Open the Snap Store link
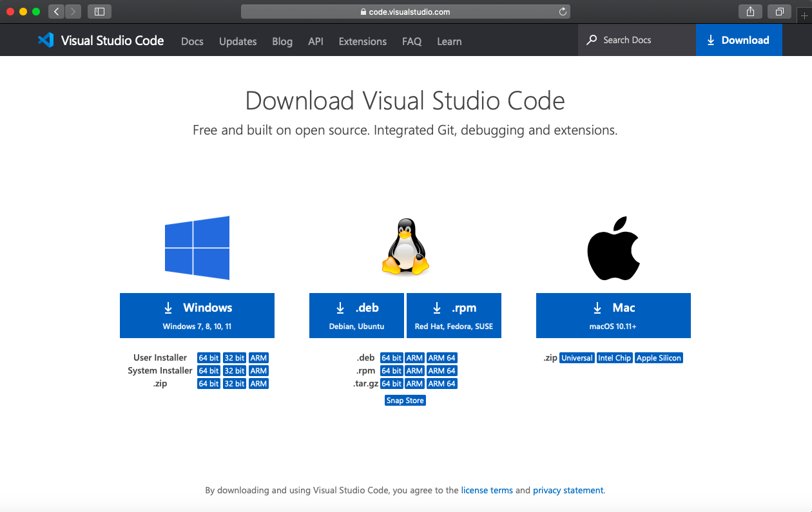This screenshot has width=812, height=512. 405,401
